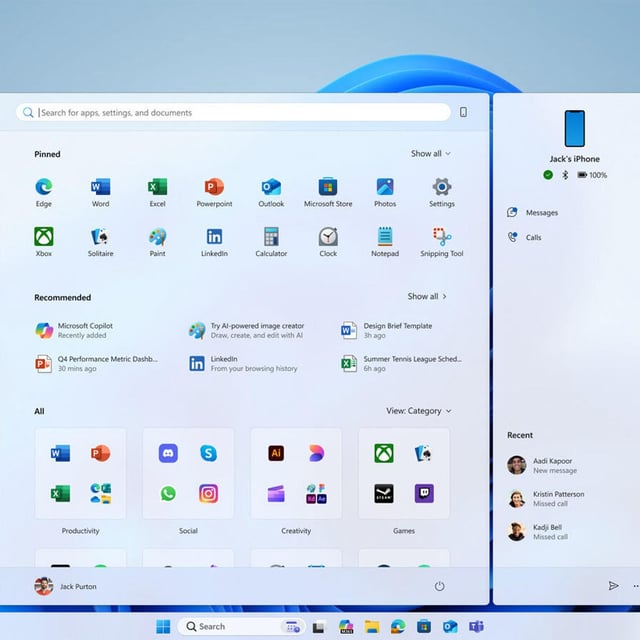Open Calls in the phone panel
Screen dimensions: 640x640
tap(524, 237)
